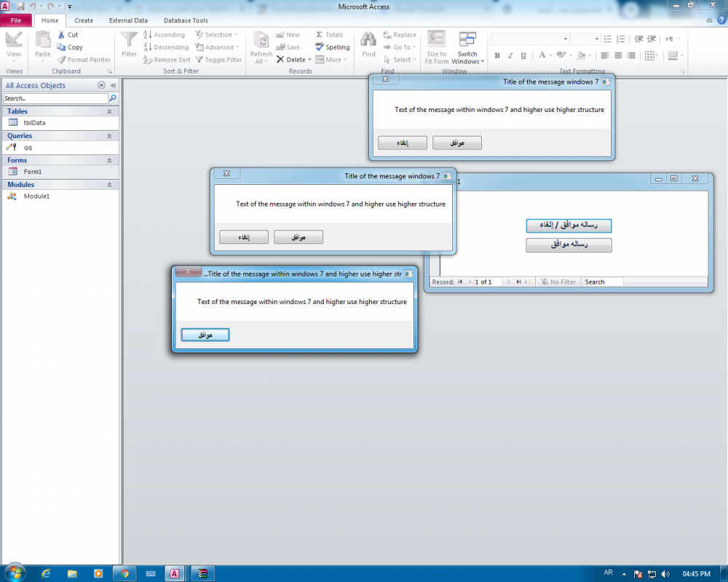Click موافق in the single-button message dialog
This screenshot has height=582, width=728.
pyautogui.click(x=205, y=335)
